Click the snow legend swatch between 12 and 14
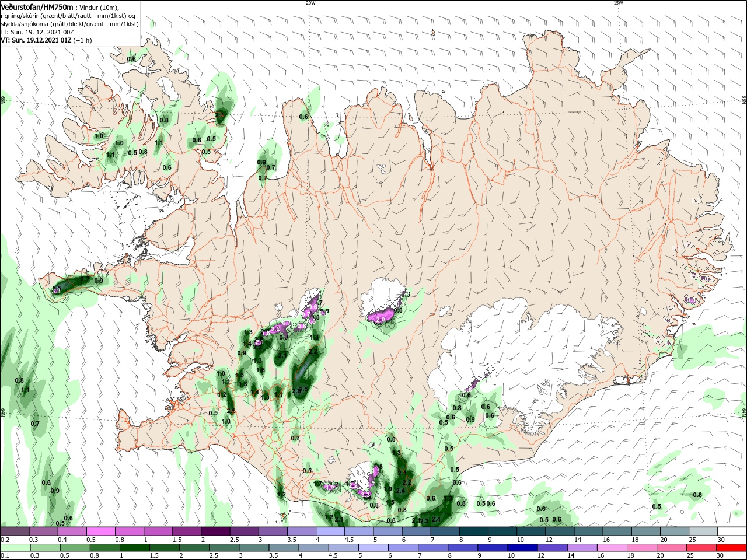The image size is (747, 560). [560, 531]
